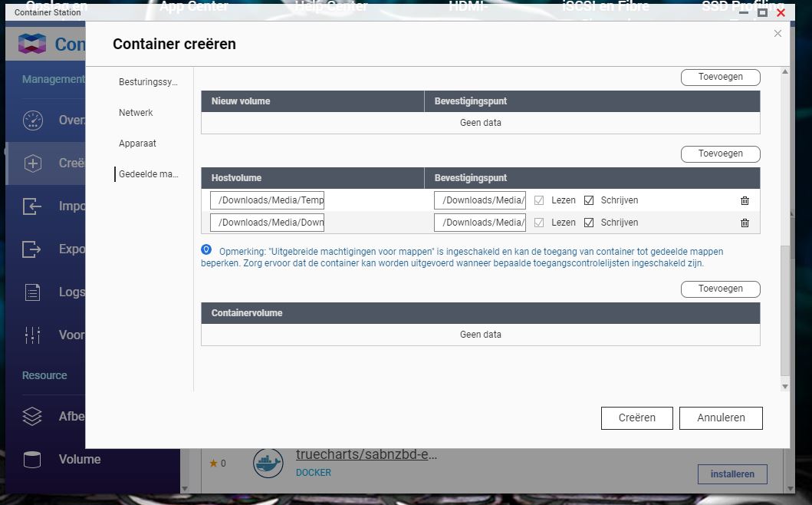This screenshot has height=505, width=812.
Task: Click the Docker whale icon next to truecharts/sabnzbd
Action: click(x=268, y=463)
